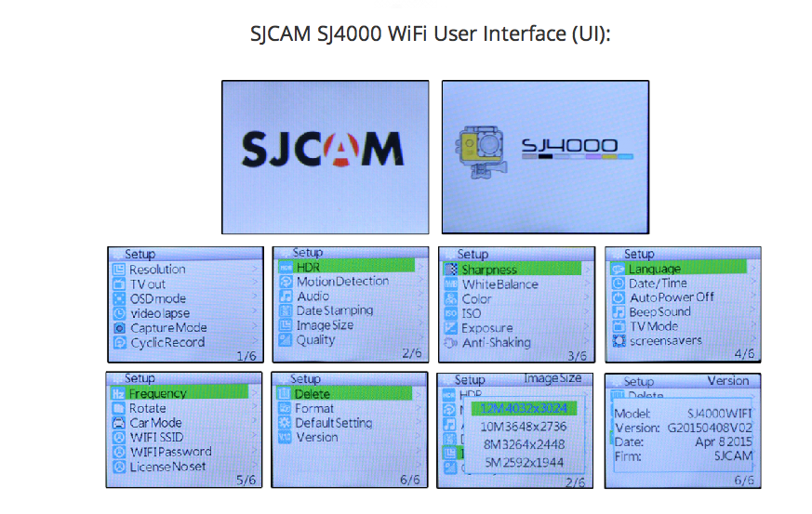Click the Cyclic Record icon
Viewport: 812px width, 514px height.
119,343
